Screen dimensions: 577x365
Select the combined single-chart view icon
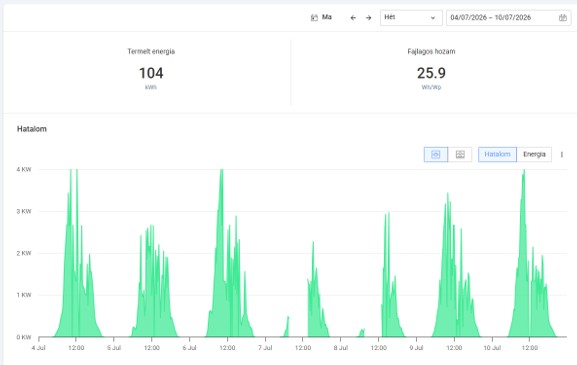click(x=436, y=155)
